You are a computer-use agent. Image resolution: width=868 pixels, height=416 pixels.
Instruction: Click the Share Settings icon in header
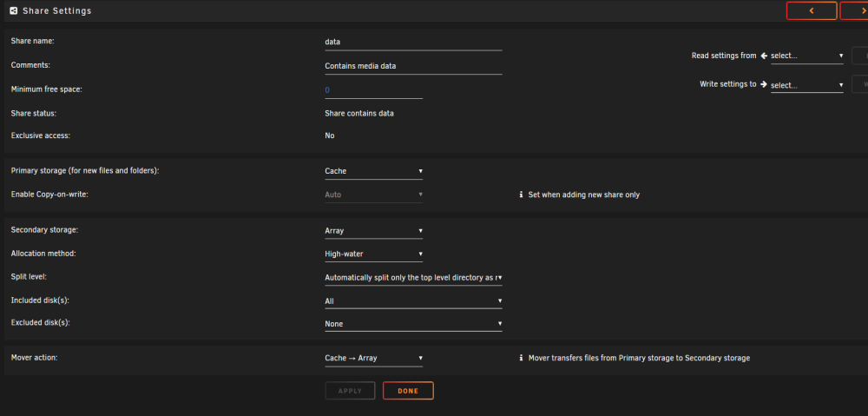pos(14,10)
